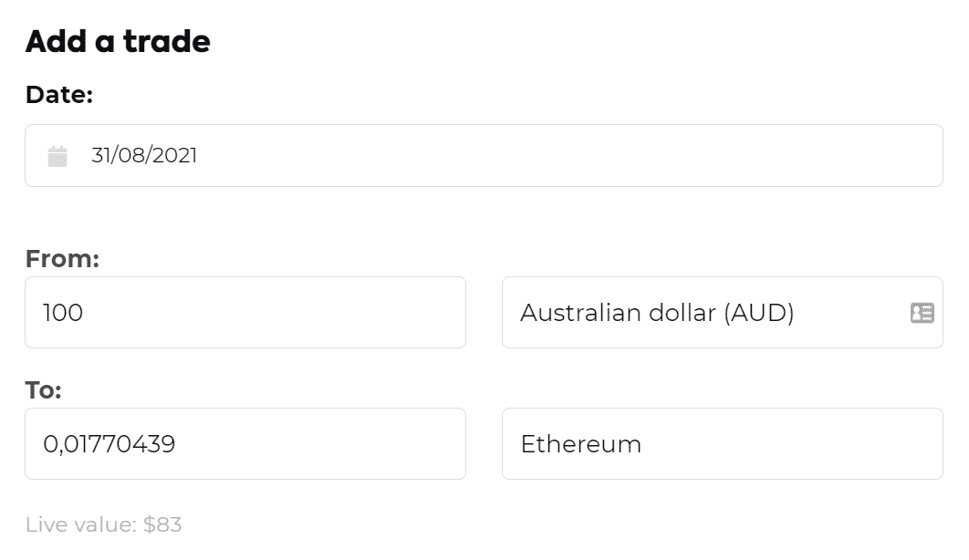Click the calendar icon in Date field
Viewport: 969px width, 560px height.
pyautogui.click(x=57, y=156)
